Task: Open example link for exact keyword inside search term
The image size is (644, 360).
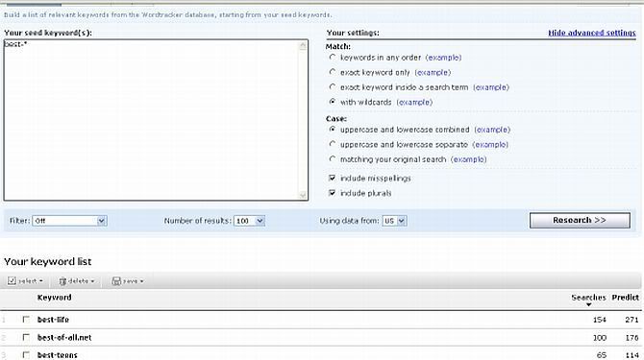Action: (491, 87)
